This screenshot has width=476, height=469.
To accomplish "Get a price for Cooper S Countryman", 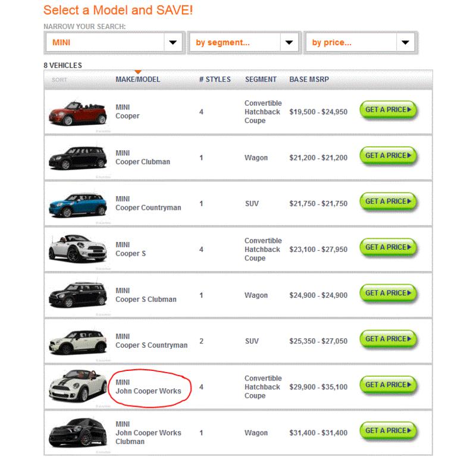I will point(388,339).
